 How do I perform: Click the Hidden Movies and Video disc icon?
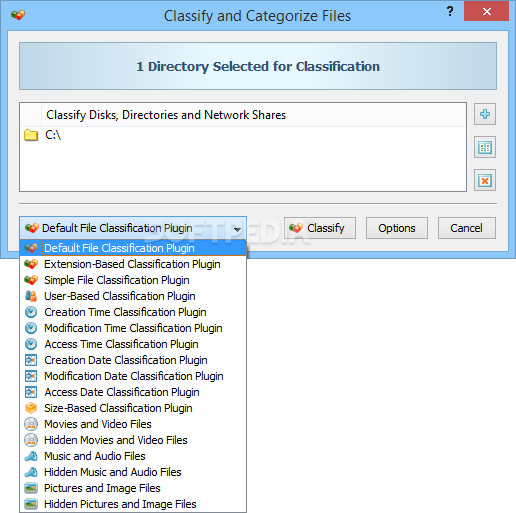pyautogui.click(x=31, y=440)
